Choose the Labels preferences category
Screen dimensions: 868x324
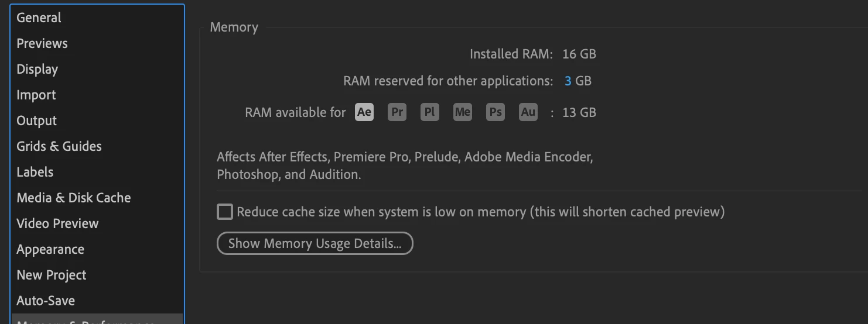click(35, 172)
